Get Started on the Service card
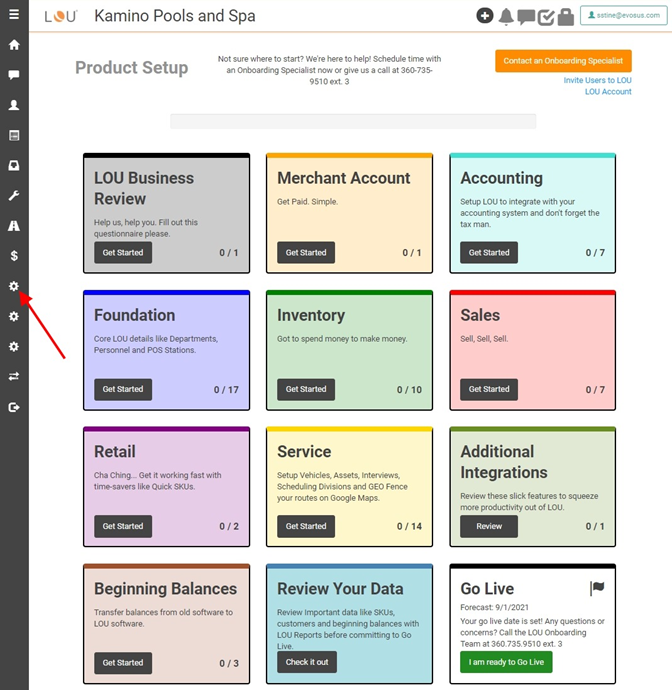The image size is (672, 690). click(x=306, y=526)
